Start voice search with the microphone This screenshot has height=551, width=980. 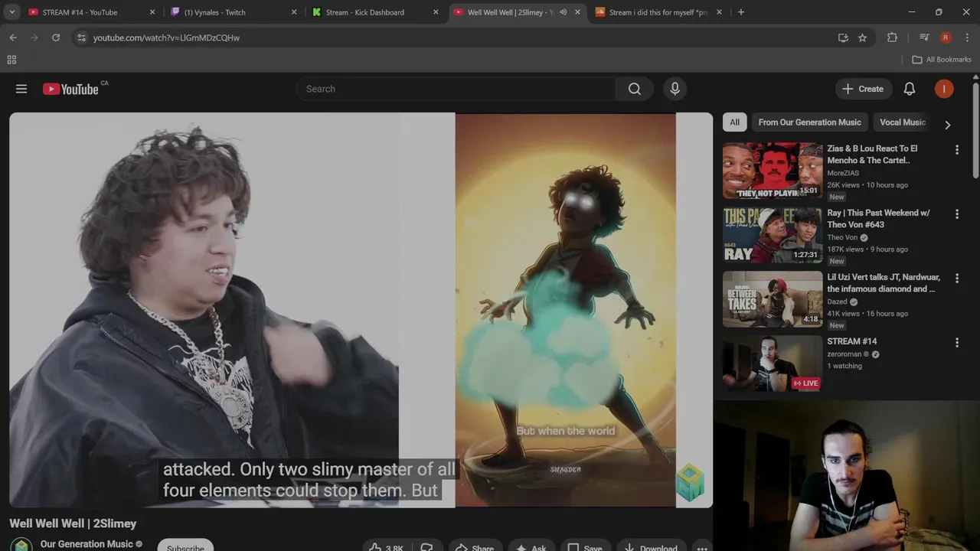click(x=675, y=89)
